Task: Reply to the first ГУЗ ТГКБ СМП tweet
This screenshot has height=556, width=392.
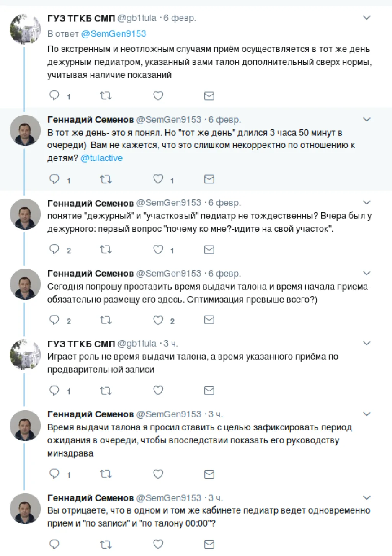Action: coord(54,95)
